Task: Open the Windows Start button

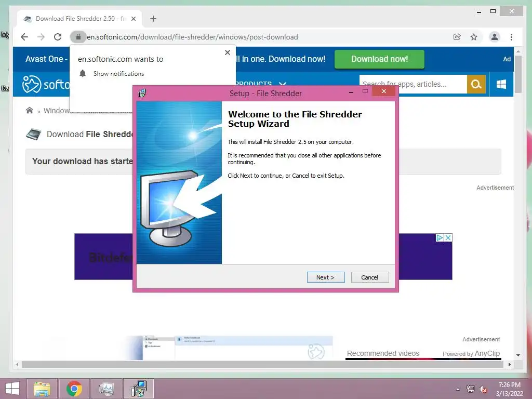Action: (x=12, y=389)
